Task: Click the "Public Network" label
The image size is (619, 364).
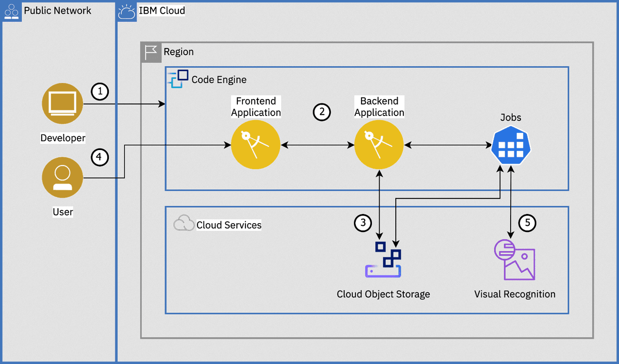Action: (x=58, y=11)
